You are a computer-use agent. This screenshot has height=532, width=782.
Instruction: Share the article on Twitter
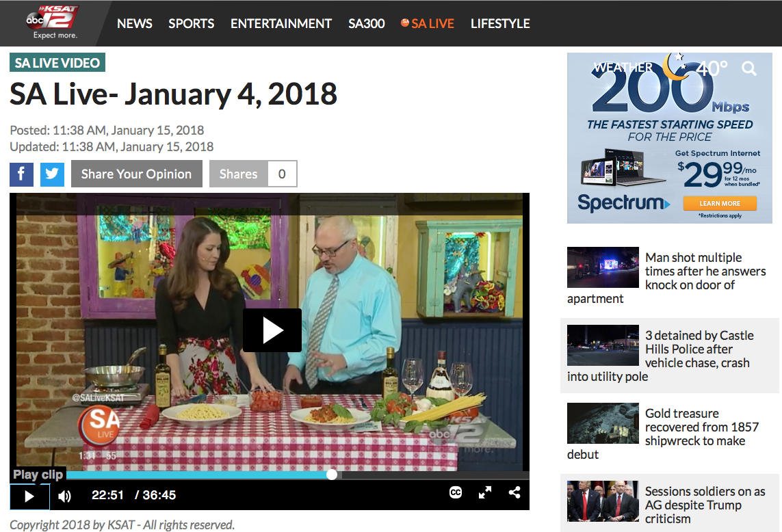(52, 174)
